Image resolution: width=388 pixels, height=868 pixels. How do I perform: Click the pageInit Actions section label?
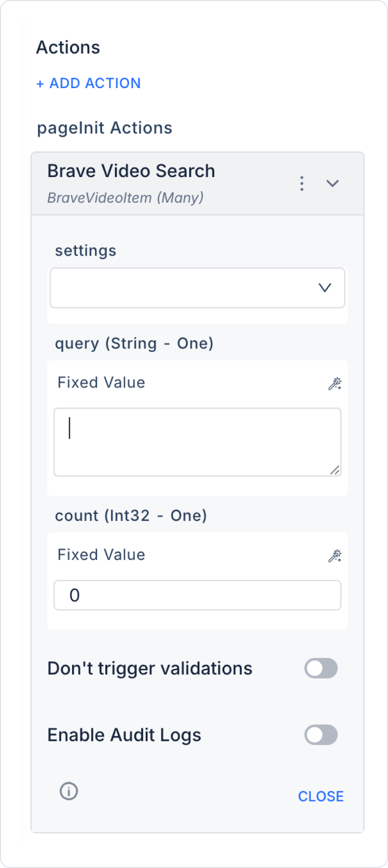(x=105, y=128)
